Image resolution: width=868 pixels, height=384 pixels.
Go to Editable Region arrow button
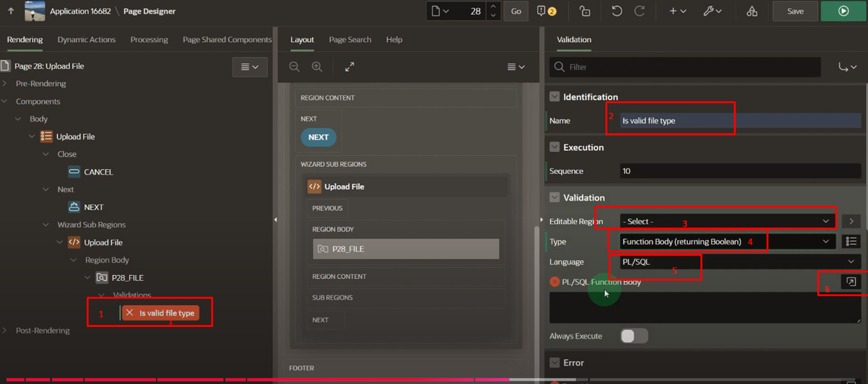[851, 221]
